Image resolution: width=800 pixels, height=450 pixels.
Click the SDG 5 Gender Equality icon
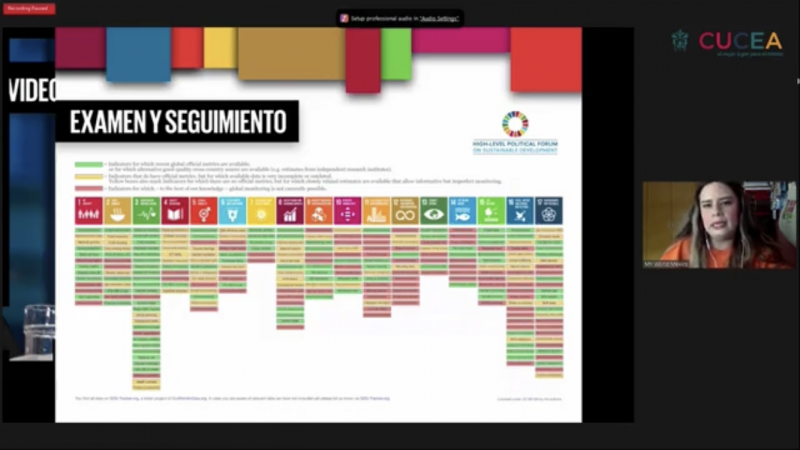point(204,210)
